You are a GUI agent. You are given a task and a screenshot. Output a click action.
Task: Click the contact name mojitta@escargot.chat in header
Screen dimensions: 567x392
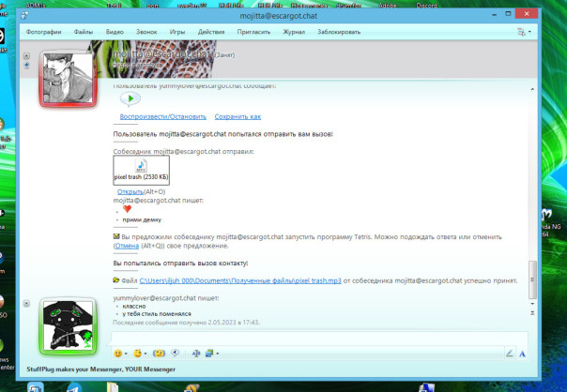point(161,53)
